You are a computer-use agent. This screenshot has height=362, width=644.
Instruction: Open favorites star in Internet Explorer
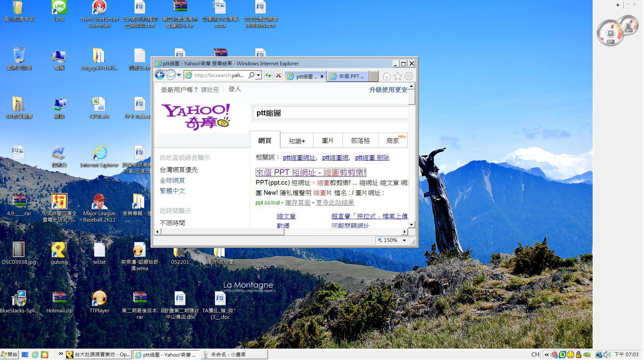(397, 76)
